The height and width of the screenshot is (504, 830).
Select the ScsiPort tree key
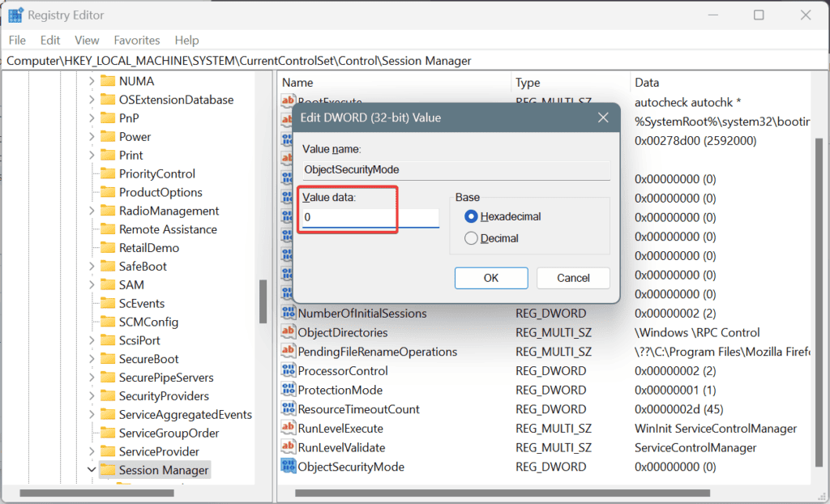pyautogui.click(x=139, y=340)
